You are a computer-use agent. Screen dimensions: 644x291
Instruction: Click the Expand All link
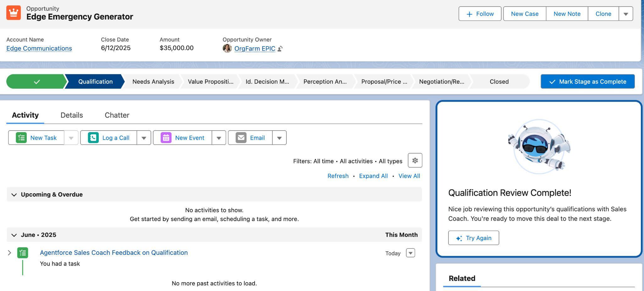[373, 176]
